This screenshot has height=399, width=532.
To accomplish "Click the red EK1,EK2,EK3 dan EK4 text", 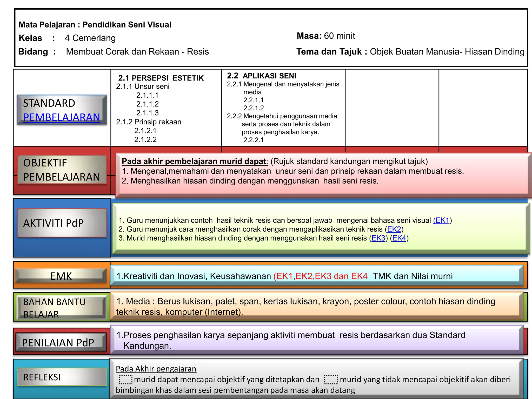I will click(320, 276).
